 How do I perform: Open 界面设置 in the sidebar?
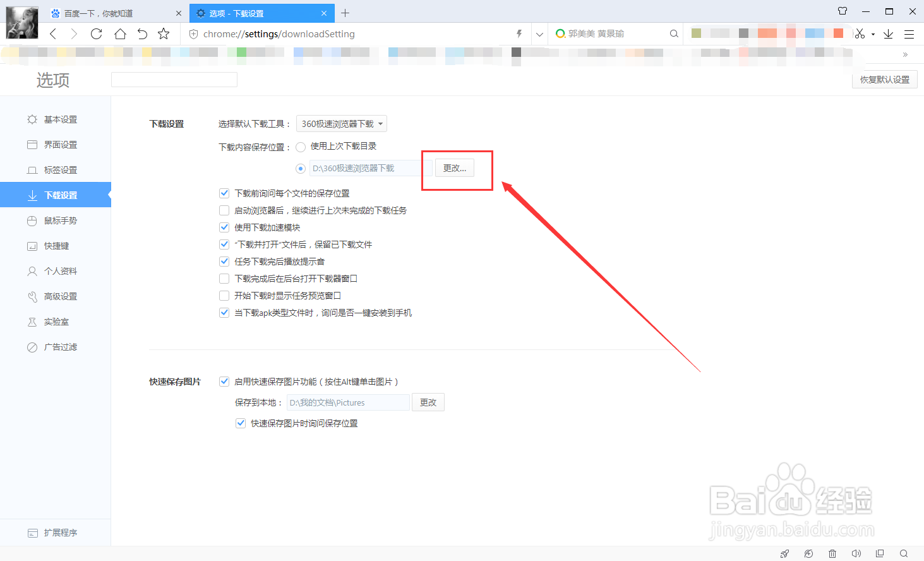[56, 145]
